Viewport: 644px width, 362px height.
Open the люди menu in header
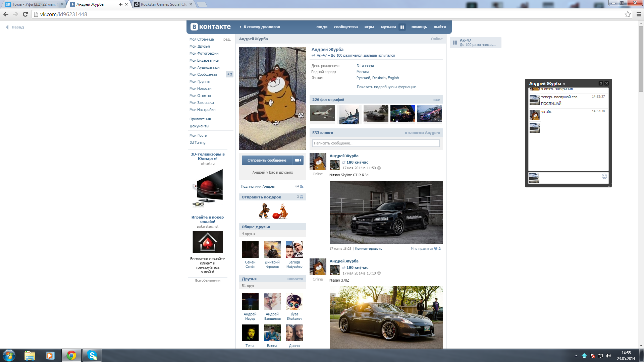point(322,27)
